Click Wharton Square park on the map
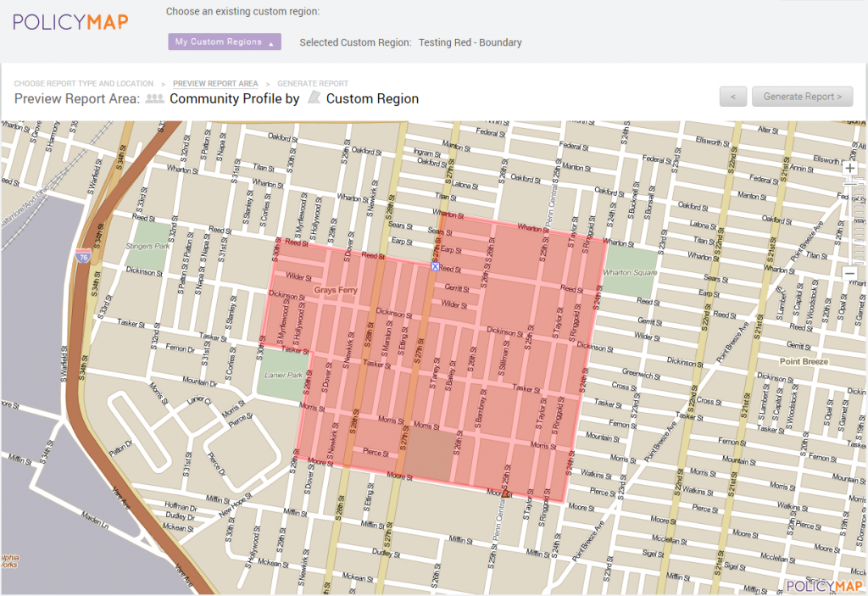 [630, 272]
